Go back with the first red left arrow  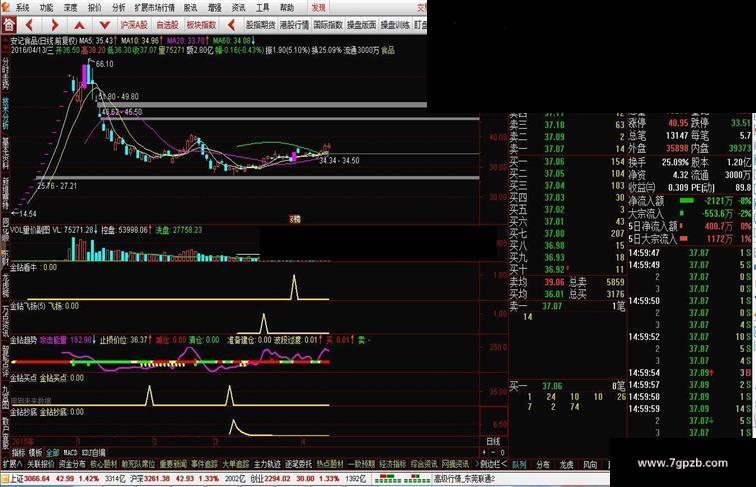[29, 25]
